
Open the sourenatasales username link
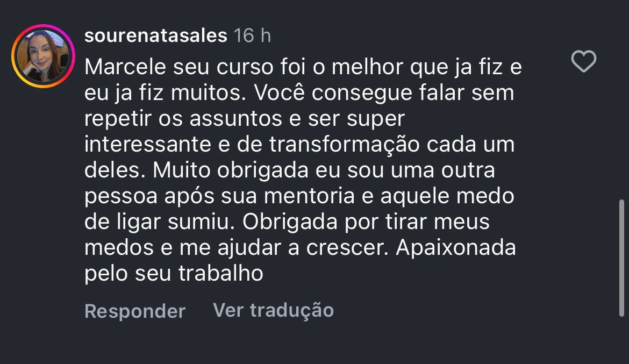pos(156,36)
